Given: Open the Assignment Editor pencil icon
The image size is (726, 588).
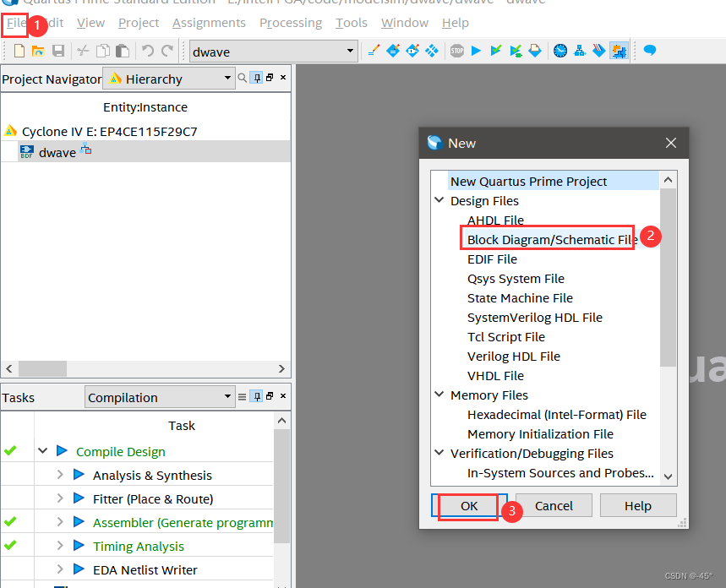Looking at the screenshot, I should [x=374, y=51].
